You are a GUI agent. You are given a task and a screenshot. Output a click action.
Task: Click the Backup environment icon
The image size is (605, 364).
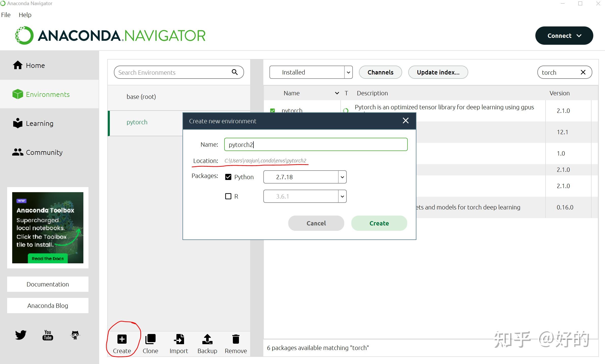[207, 339]
